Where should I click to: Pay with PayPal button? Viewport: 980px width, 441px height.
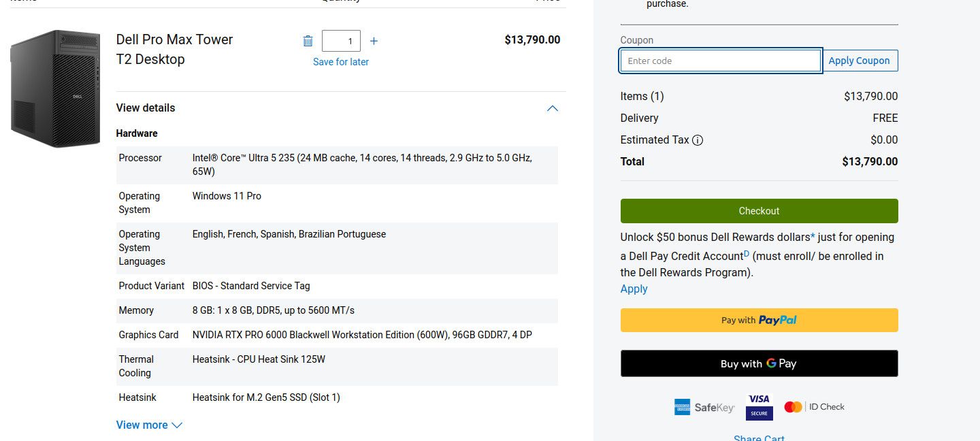pos(759,320)
